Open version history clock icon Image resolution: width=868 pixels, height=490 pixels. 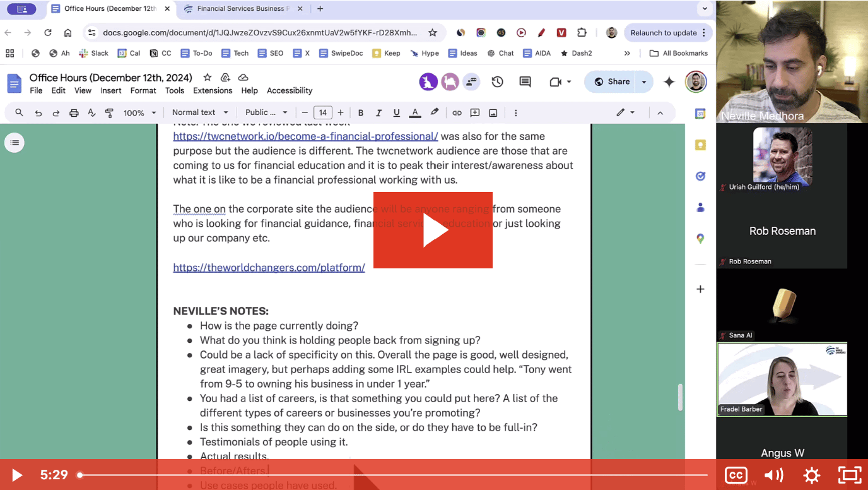click(x=497, y=81)
